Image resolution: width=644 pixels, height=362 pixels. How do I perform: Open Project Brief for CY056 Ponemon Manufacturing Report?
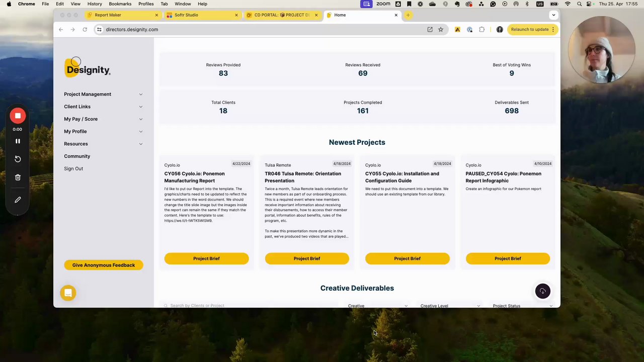pyautogui.click(x=206, y=258)
